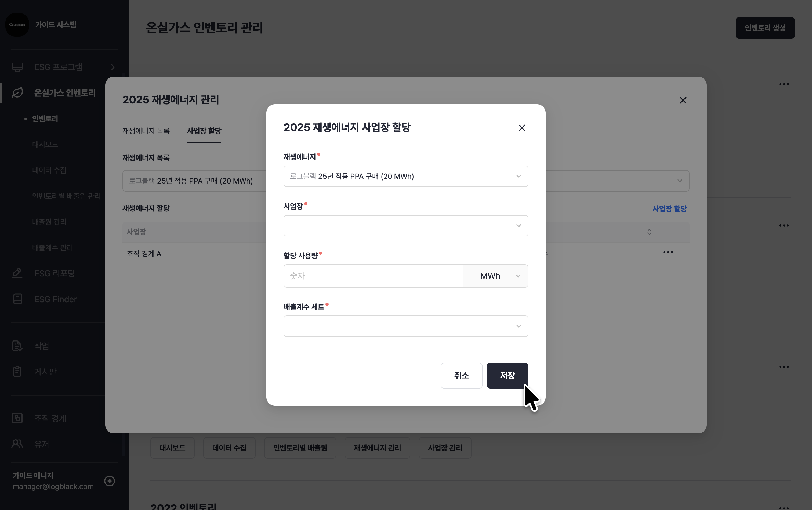This screenshot has height=510, width=812.
Task: Click the 저장 button in the dialog
Action: coord(507,375)
